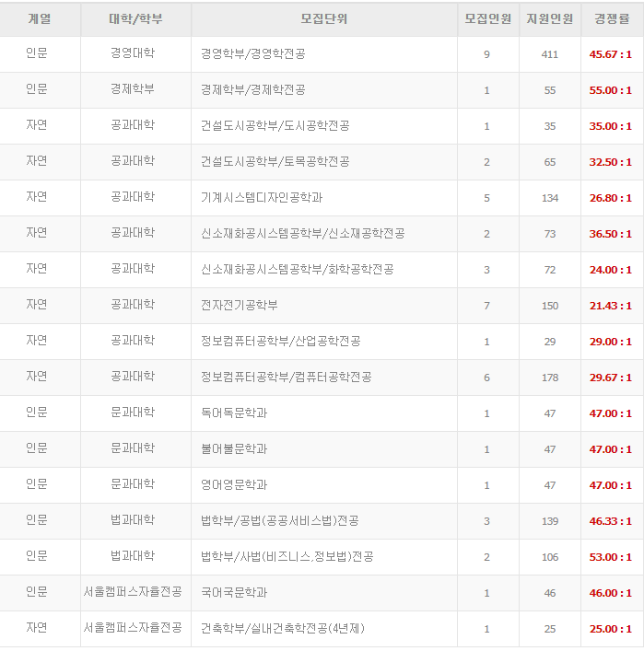644x651 pixels.
Task: Click the 55.00 : 1 competition rate
Action: 610,90
